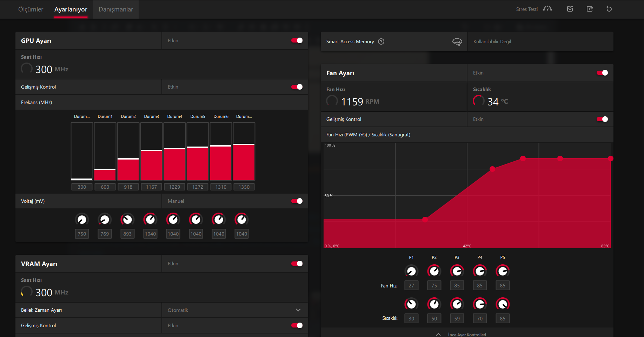The height and width of the screenshot is (337, 644).
Task: Click frequency input field showing 600
Action: [x=105, y=187]
